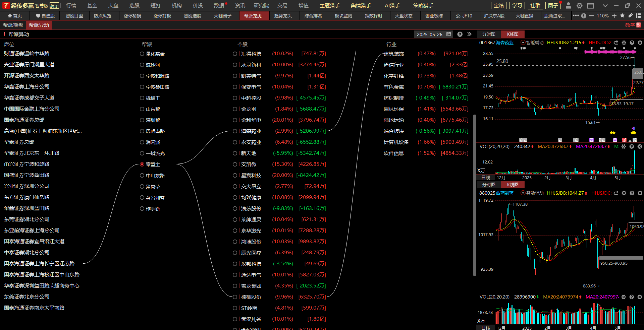Switch 西药制药 chart to 分时图 tab

(489, 185)
